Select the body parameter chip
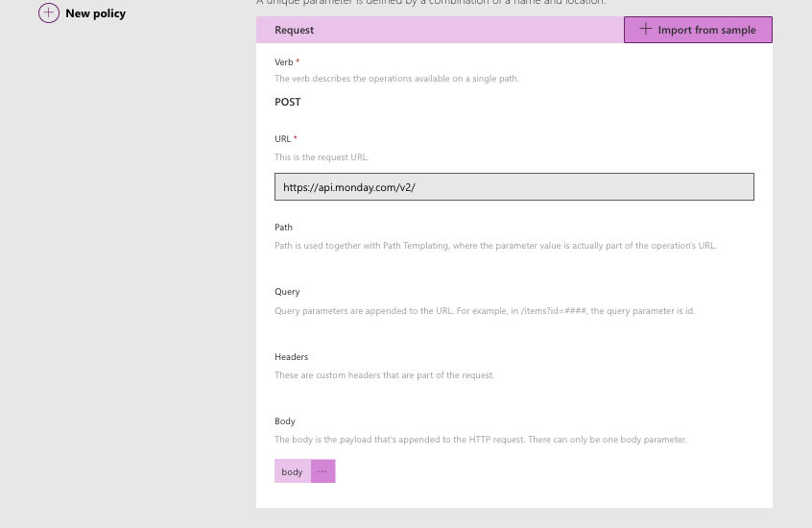 point(293,471)
